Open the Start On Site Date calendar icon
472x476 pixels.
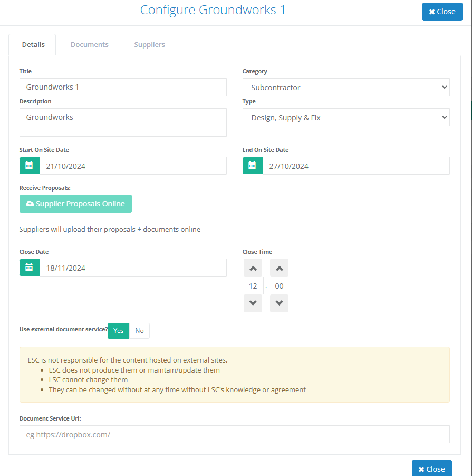click(30, 166)
